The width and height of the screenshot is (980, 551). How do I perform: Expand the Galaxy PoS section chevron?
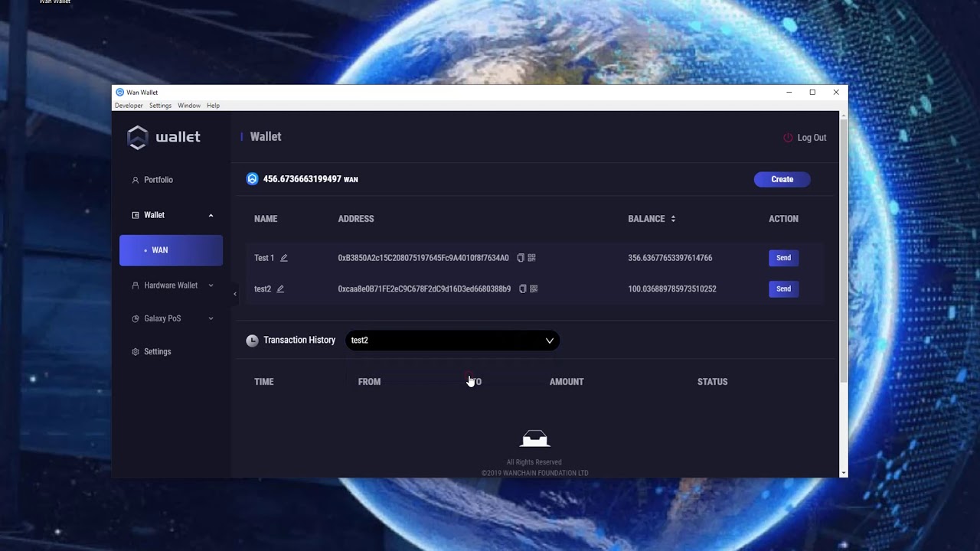click(x=211, y=318)
